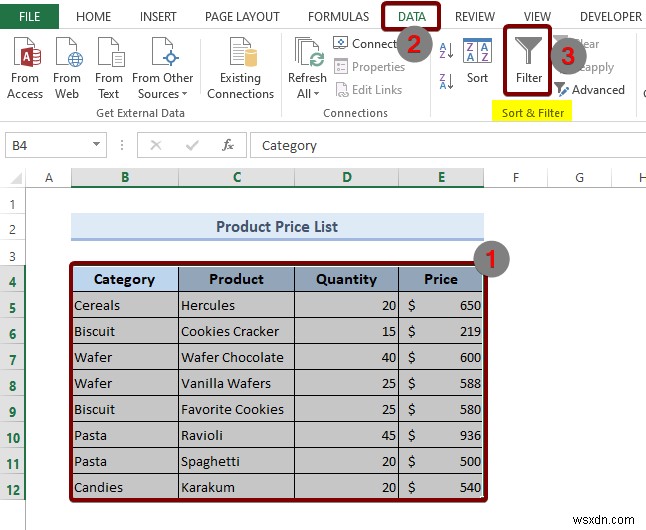Viewport: 646px width, 530px height.
Task: Click the Select All corner triangle
Action: point(16,178)
